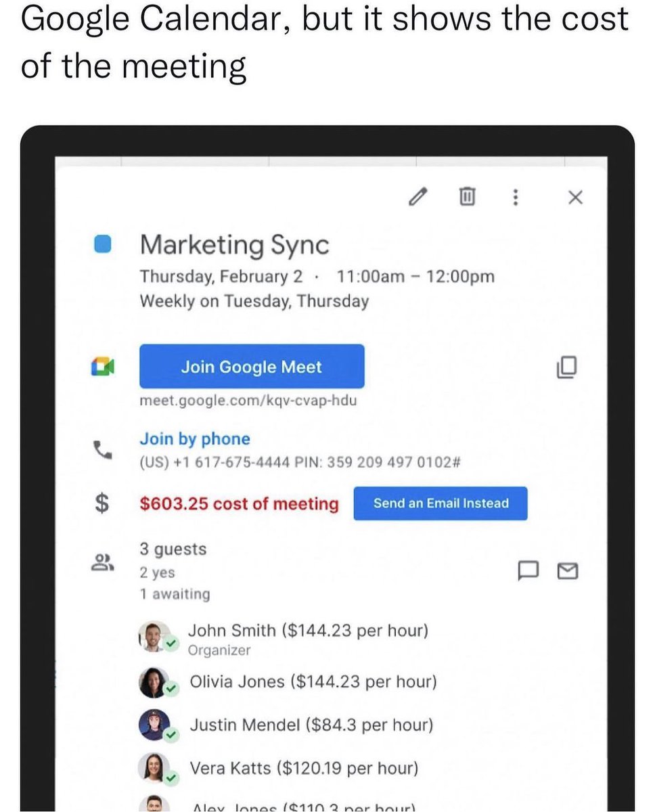Screen dimensions: 655x812
Task: Click the Google Meet camera icon
Action: coord(104,367)
